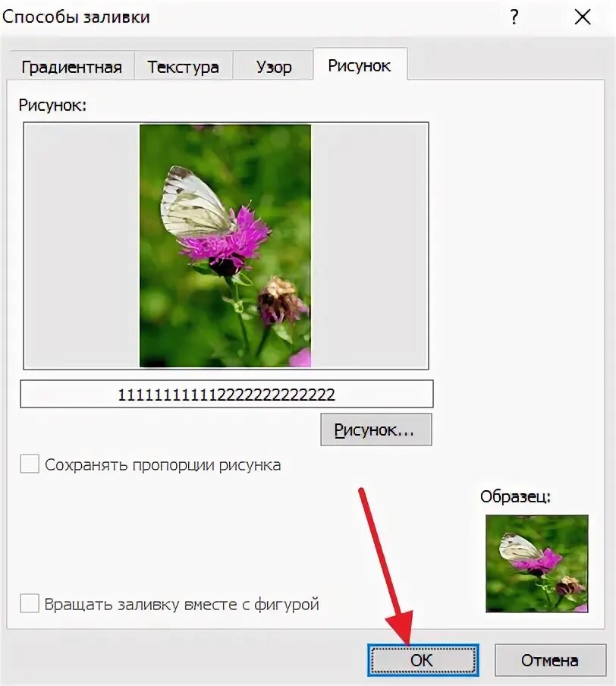The height and width of the screenshot is (686, 616).
Task: Select the Узор tab
Action: pyautogui.click(x=273, y=67)
